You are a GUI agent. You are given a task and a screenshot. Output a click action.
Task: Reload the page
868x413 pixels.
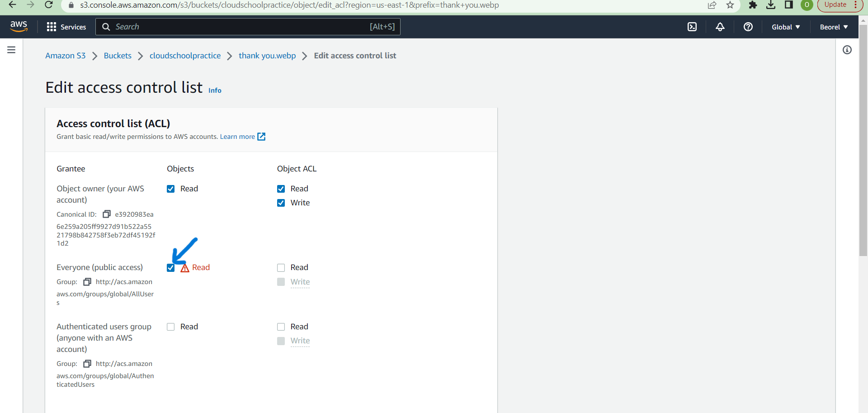click(x=49, y=5)
